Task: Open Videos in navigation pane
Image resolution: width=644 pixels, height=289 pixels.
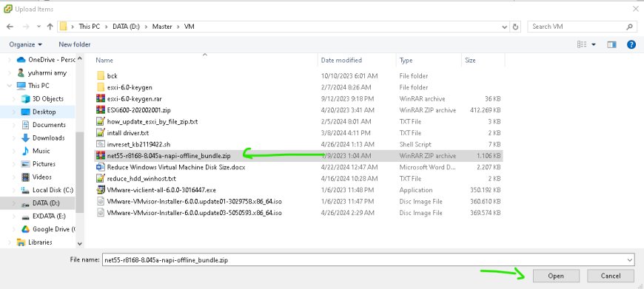Action: (x=36, y=177)
